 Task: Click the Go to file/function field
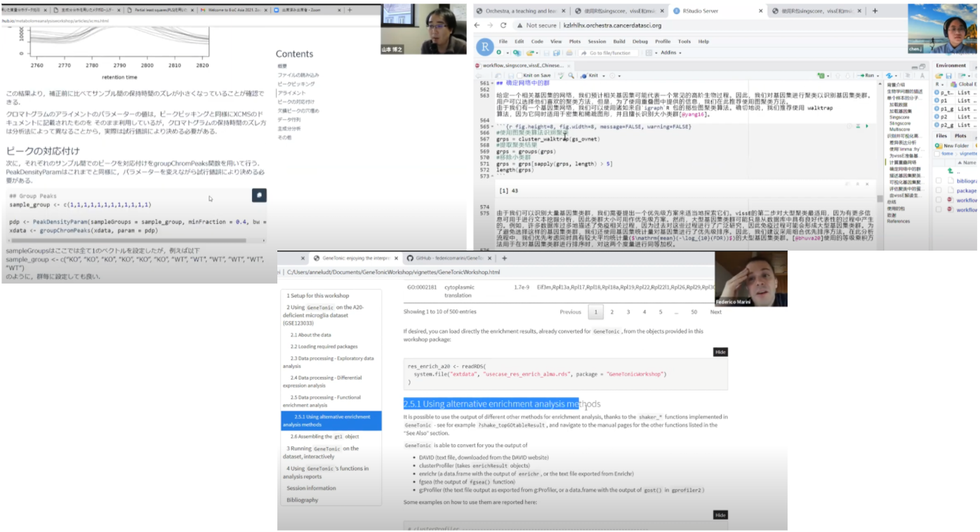point(609,53)
